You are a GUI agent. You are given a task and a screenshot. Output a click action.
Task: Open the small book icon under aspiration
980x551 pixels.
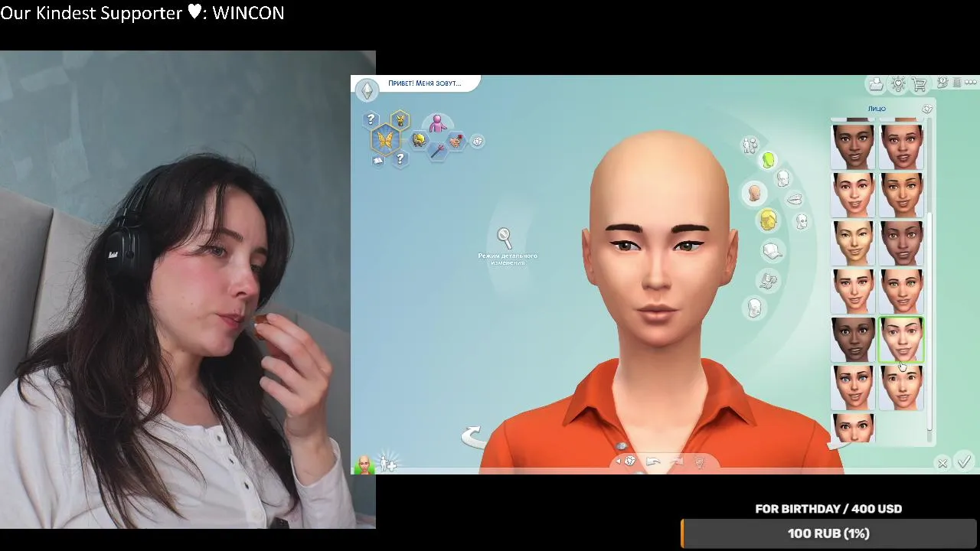[377, 161]
